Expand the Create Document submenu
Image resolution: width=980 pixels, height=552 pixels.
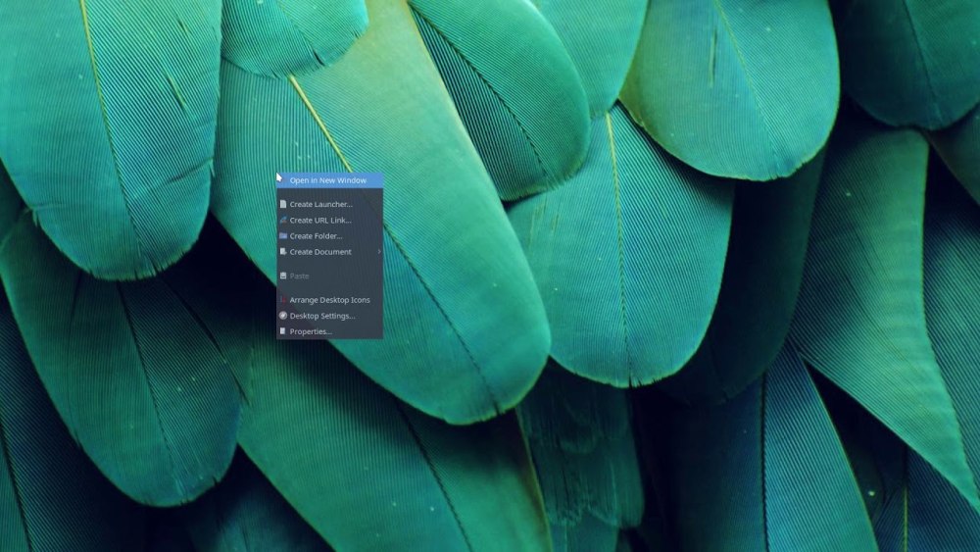(329, 252)
